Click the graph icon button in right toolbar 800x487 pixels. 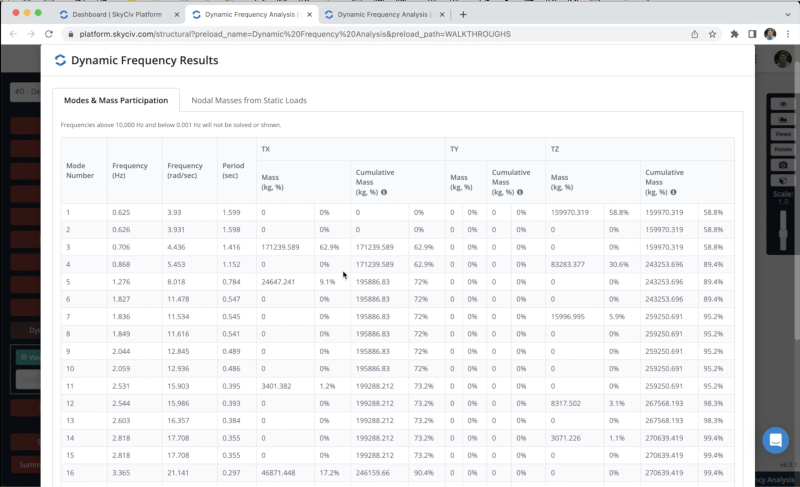783,119
